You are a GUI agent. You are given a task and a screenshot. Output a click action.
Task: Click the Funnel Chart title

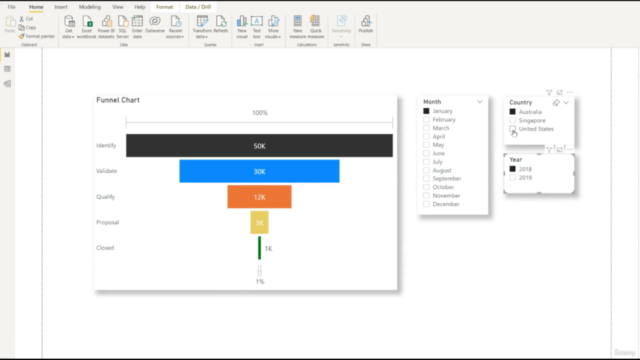(x=118, y=100)
